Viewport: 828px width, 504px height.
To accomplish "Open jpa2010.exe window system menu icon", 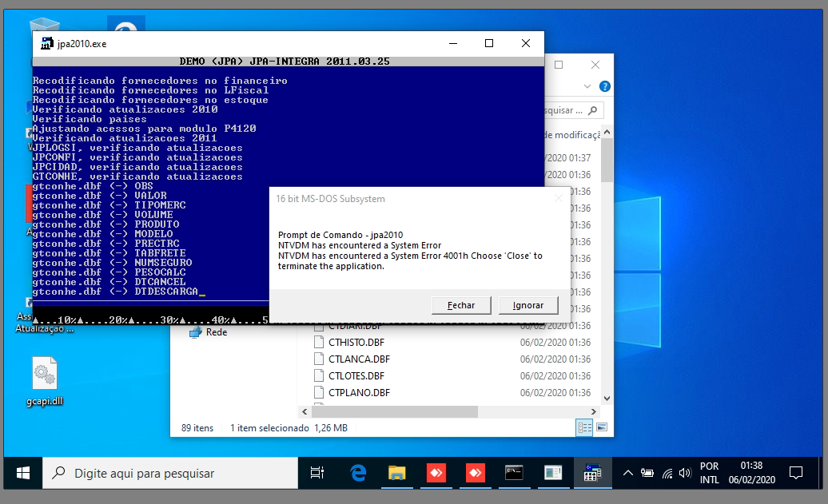I will point(46,44).
